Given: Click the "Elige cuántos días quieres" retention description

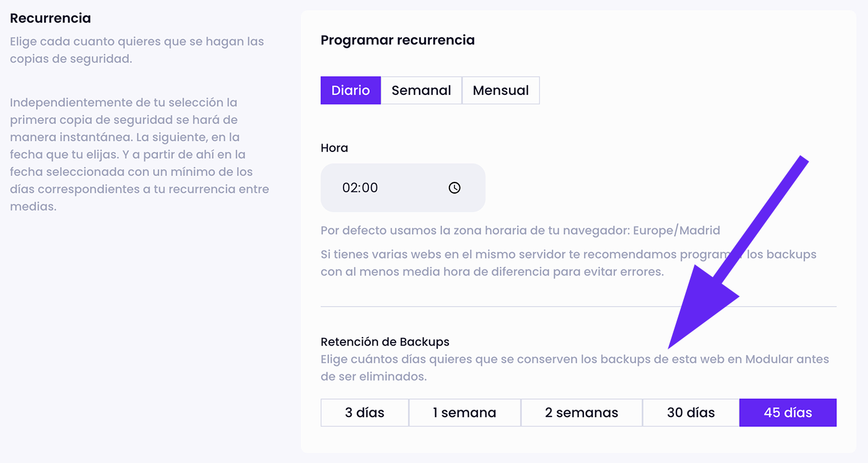Looking at the screenshot, I should click(x=574, y=367).
